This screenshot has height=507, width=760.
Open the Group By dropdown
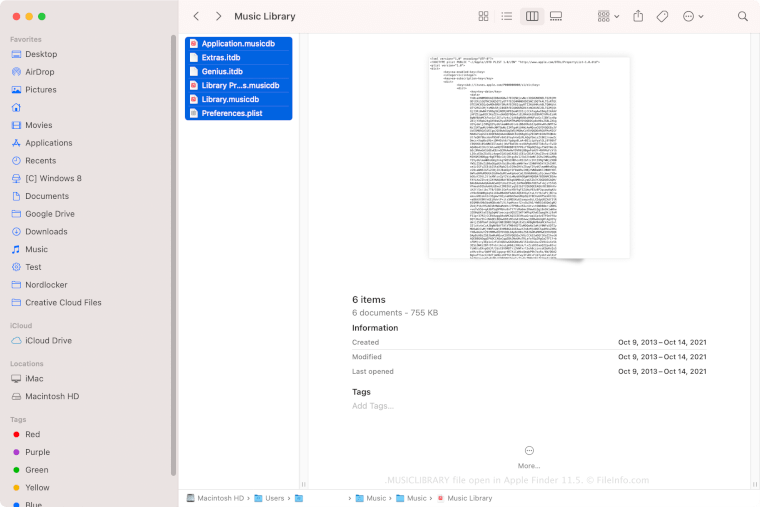pyautogui.click(x=607, y=16)
